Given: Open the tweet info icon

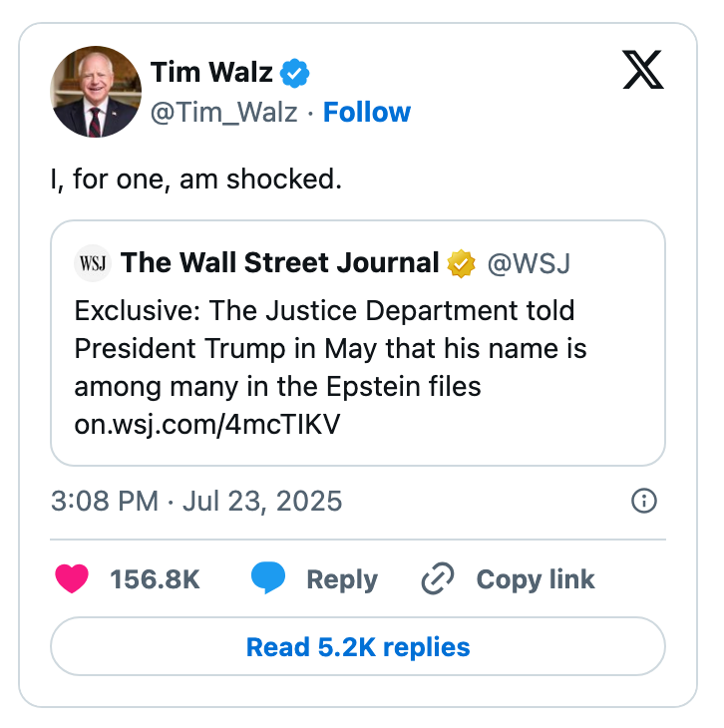Looking at the screenshot, I should click(x=644, y=501).
